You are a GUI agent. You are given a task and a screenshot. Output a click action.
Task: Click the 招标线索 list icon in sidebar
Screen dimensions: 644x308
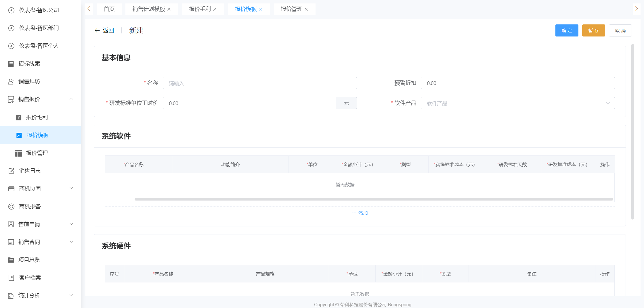pos(11,64)
